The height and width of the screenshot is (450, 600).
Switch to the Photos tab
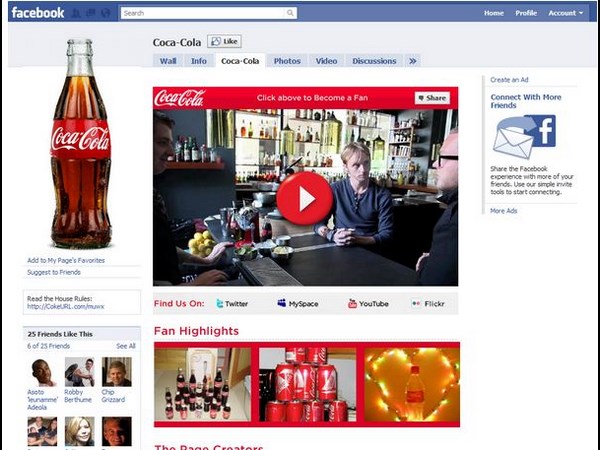(x=287, y=61)
